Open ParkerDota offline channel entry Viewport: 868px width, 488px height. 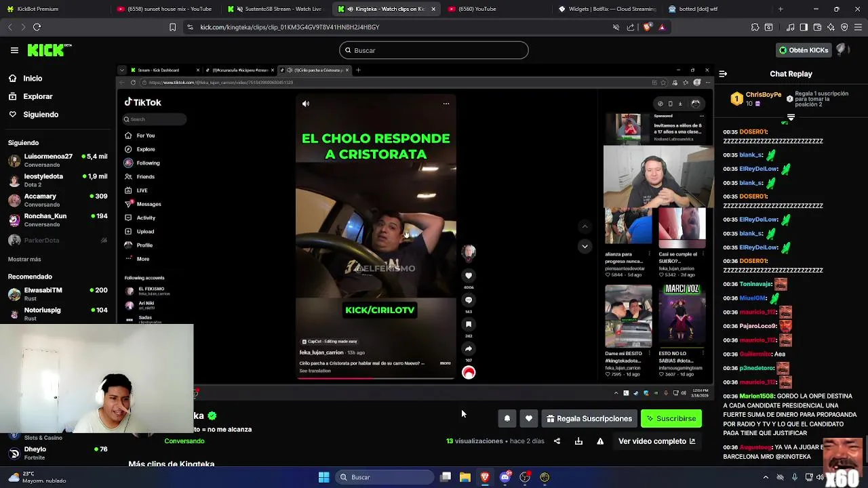pos(58,241)
